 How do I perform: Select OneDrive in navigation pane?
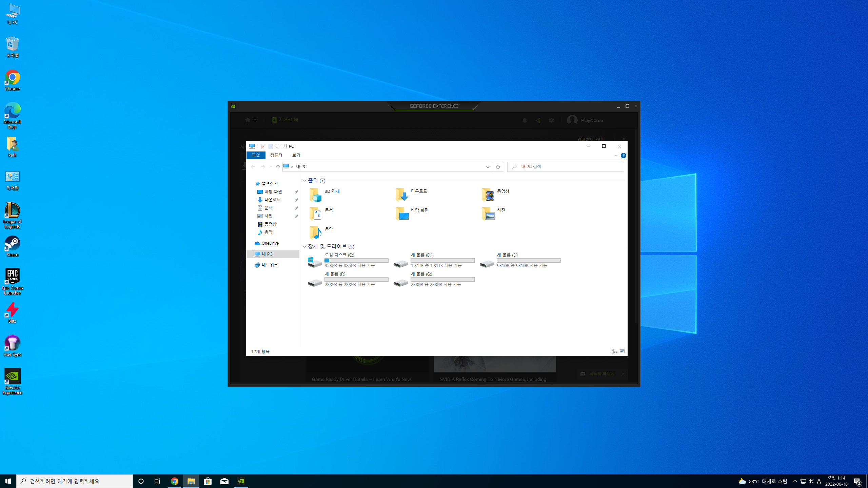click(270, 243)
